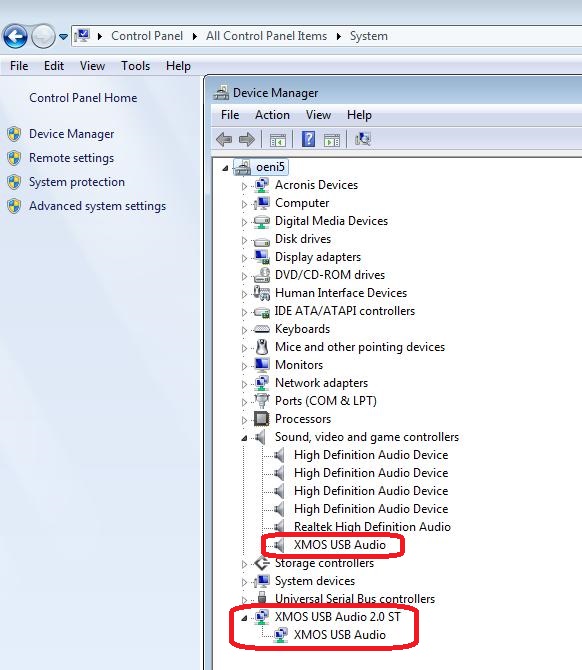Image resolution: width=582 pixels, height=670 pixels.
Task: Expand the Digital Media Devices category
Action: pos(244,222)
